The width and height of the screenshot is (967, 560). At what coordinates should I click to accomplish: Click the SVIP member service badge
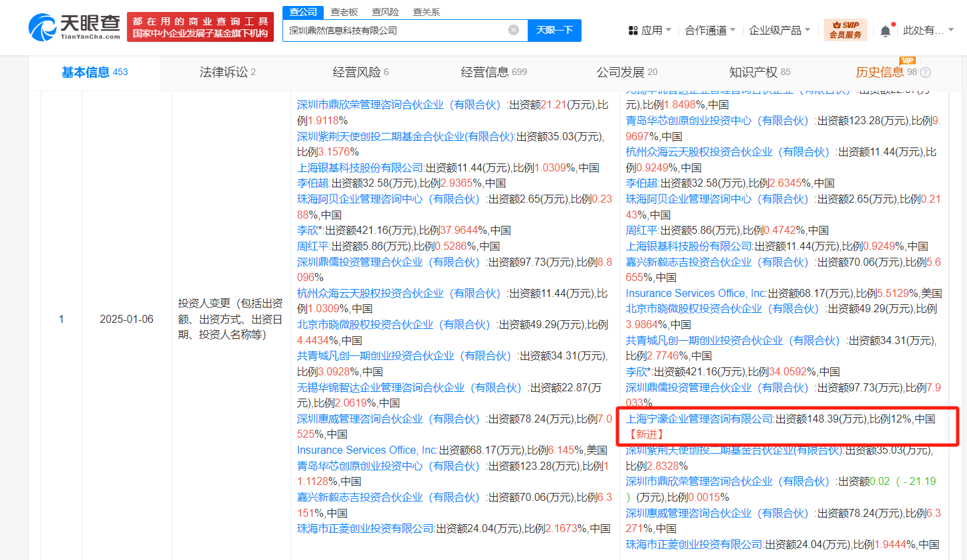[x=845, y=30]
